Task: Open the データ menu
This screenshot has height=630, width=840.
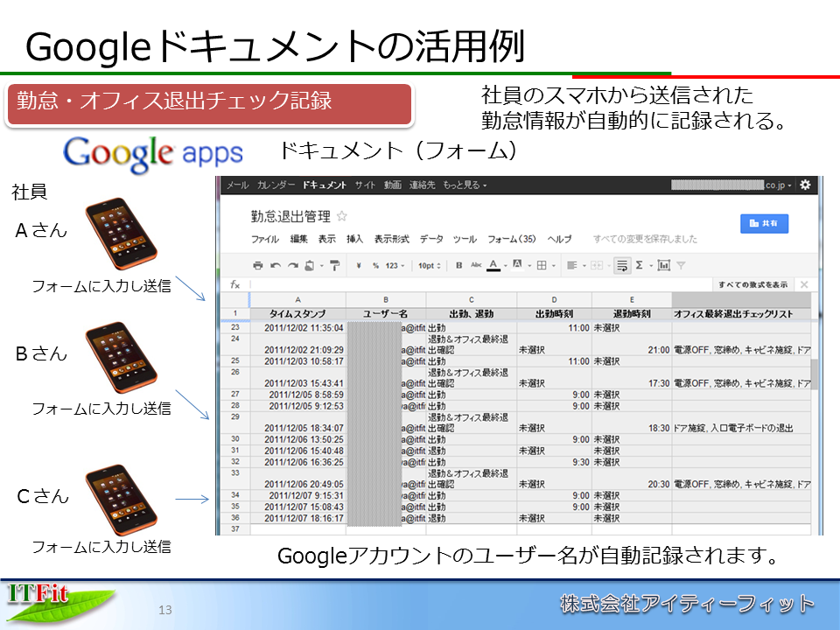Action: coord(431,239)
